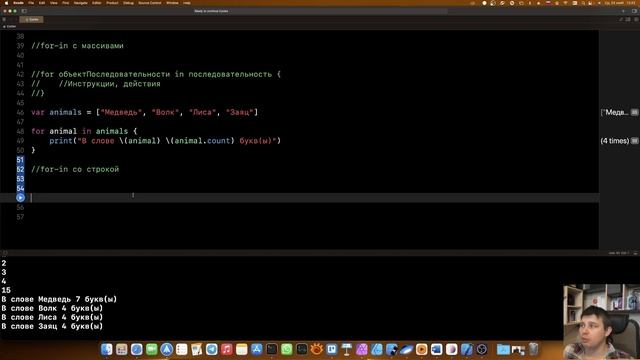
Task: Click the console line 'В слове Медведь 7 букв(ы)'
Action: (x=59, y=299)
